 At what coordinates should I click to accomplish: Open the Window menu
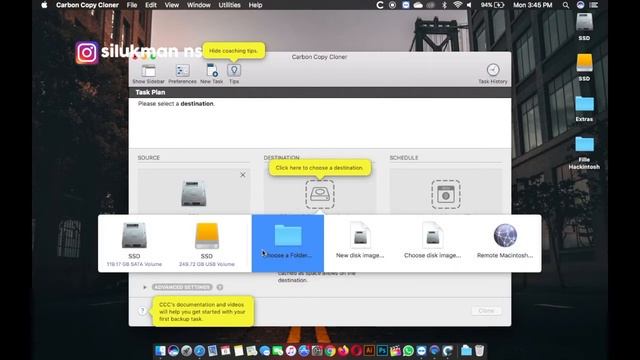pos(198,5)
